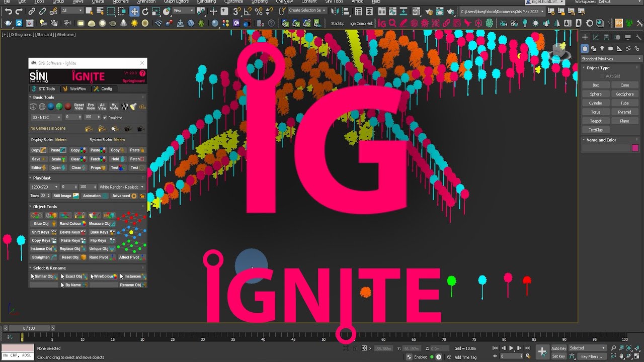Click the Reset View button

[79, 107]
